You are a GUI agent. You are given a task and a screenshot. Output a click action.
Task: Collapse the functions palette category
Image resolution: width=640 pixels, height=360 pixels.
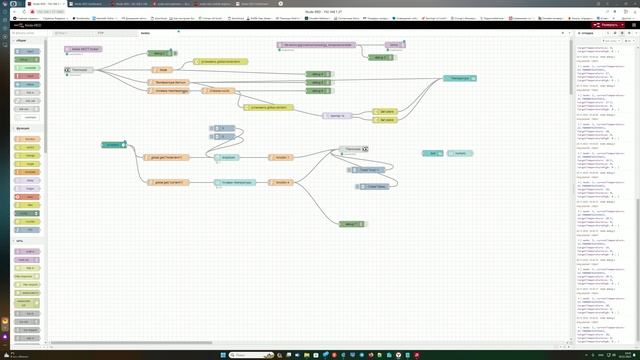(x=22, y=129)
